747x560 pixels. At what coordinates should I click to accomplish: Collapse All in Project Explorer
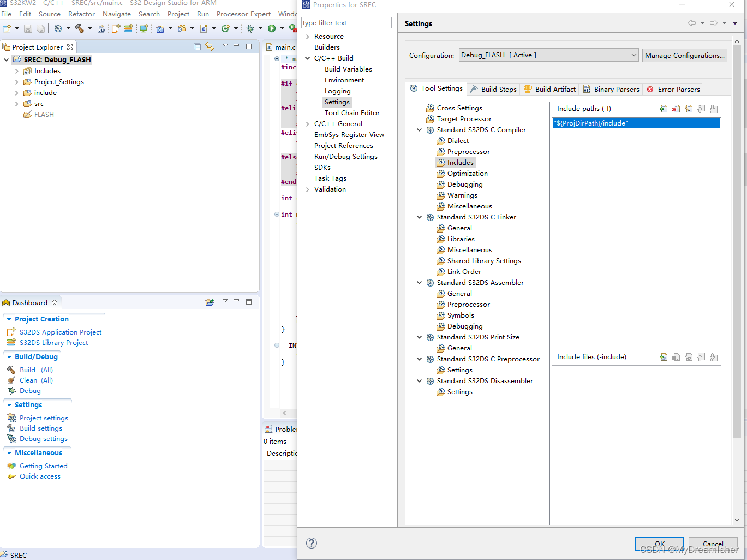[198, 47]
